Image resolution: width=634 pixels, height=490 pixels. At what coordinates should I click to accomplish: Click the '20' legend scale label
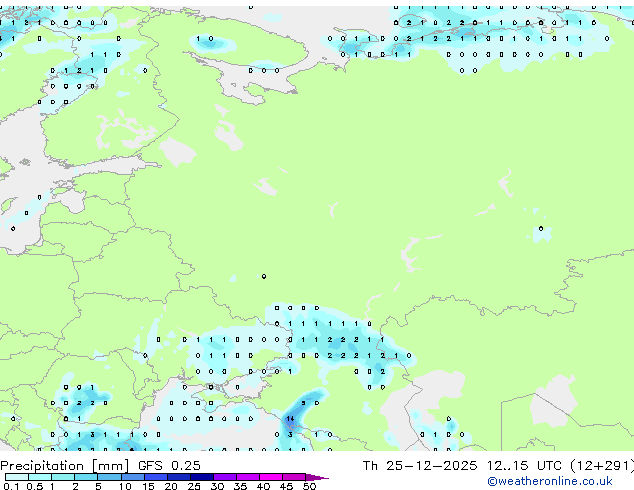pyautogui.click(x=171, y=486)
